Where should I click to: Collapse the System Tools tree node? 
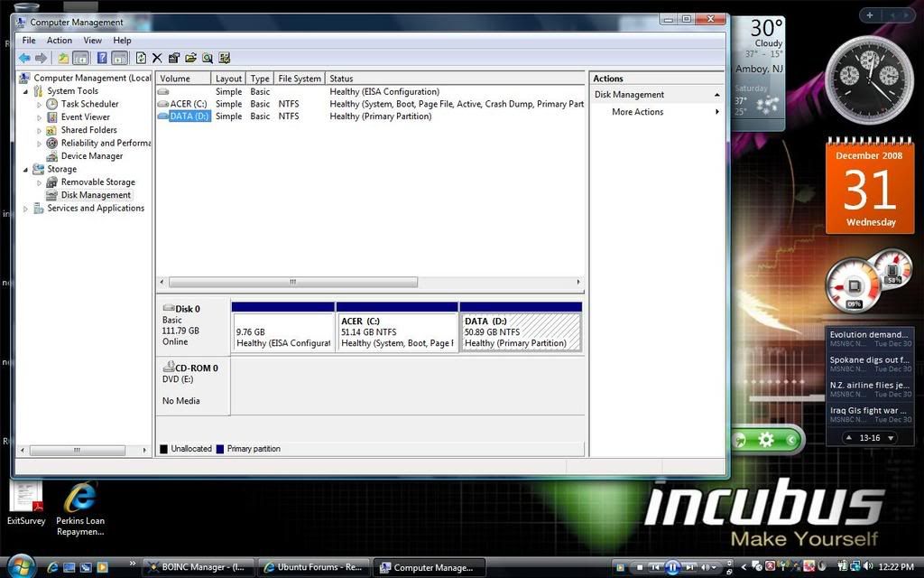[x=26, y=91]
